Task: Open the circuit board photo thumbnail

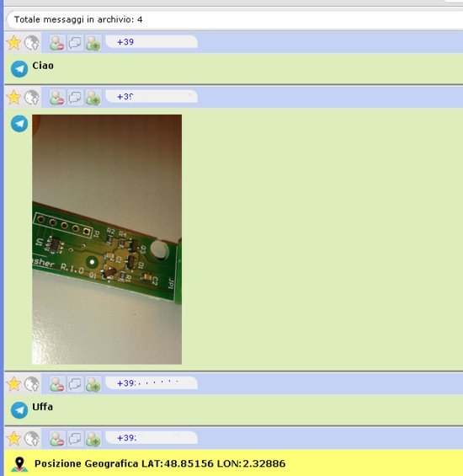Action: coord(107,239)
